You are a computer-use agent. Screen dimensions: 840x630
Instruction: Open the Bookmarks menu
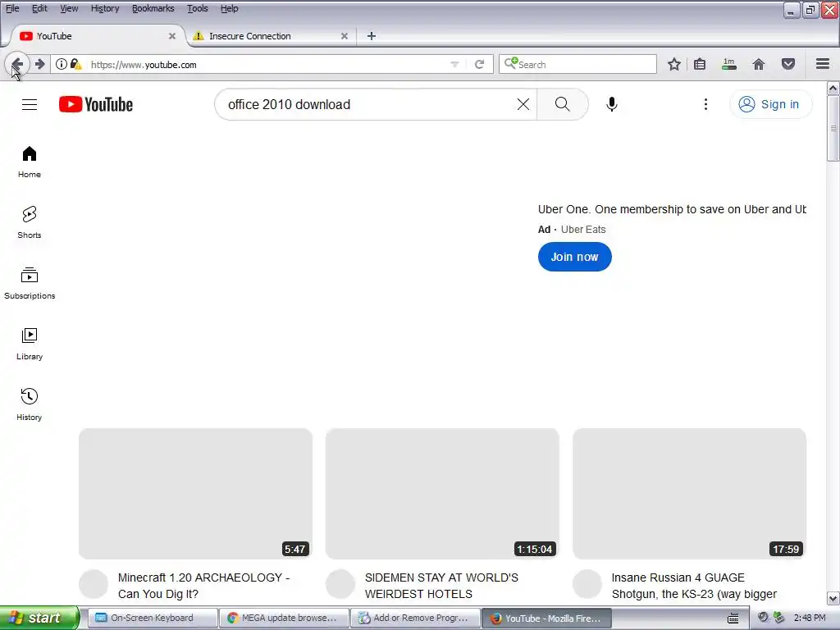[x=153, y=8]
